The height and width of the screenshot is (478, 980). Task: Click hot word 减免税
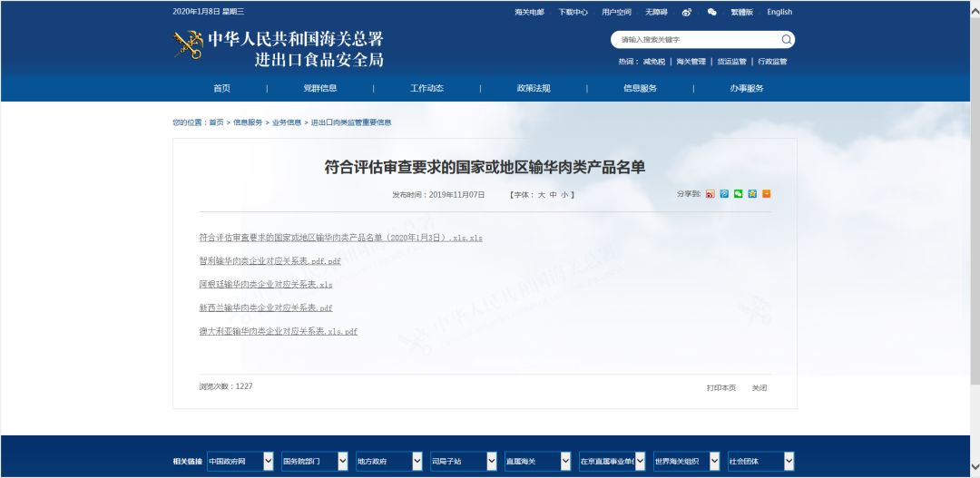click(x=653, y=62)
